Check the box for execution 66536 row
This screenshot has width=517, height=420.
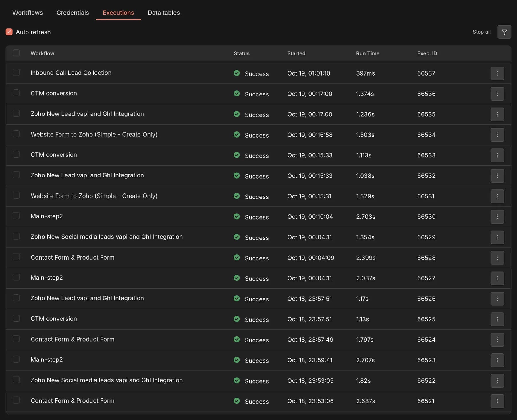tap(16, 93)
